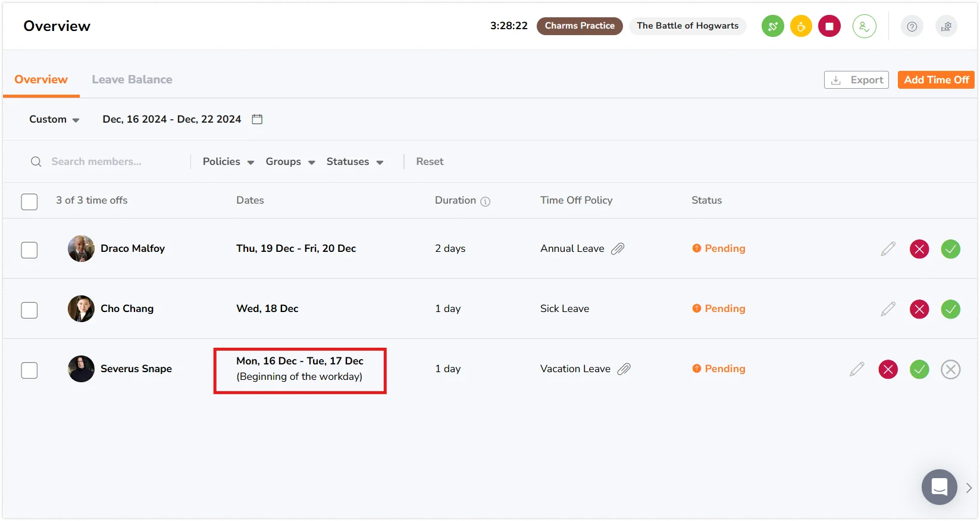The width and height of the screenshot is (980, 521).
Task: Approve Cho Chang's Sick Leave request
Action: click(950, 309)
